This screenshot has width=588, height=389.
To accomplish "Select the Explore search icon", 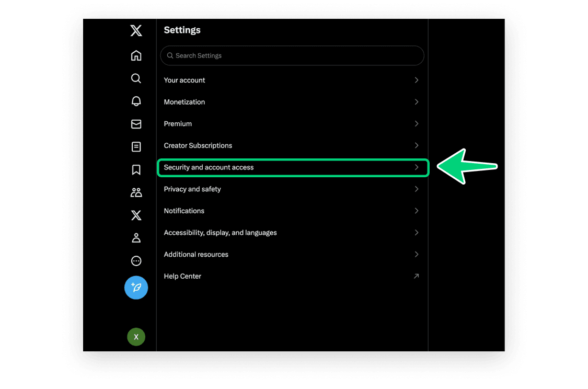I will pyautogui.click(x=136, y=78).
